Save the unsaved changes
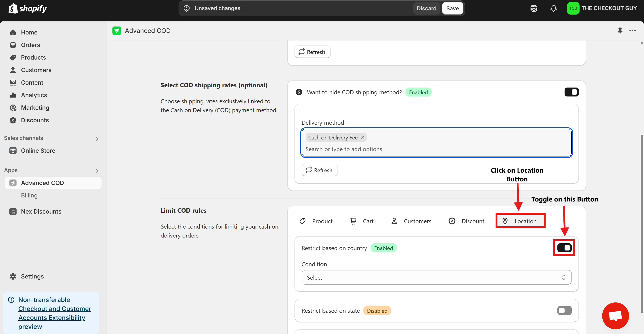 pos(452,8)
